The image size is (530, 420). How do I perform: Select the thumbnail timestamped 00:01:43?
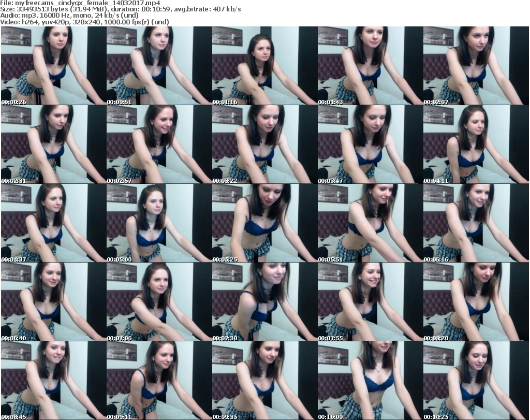click(x=370, y=66)
